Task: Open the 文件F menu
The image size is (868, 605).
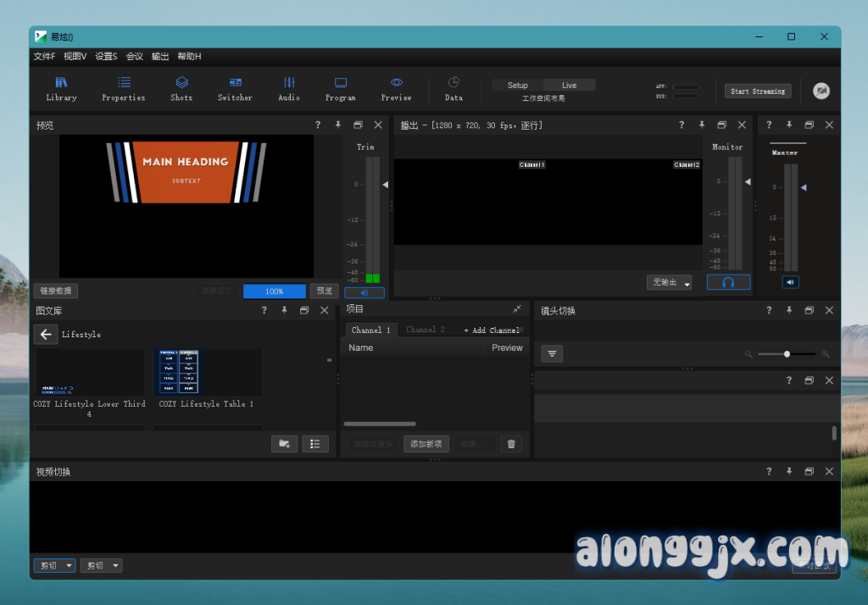Action: 44,57
